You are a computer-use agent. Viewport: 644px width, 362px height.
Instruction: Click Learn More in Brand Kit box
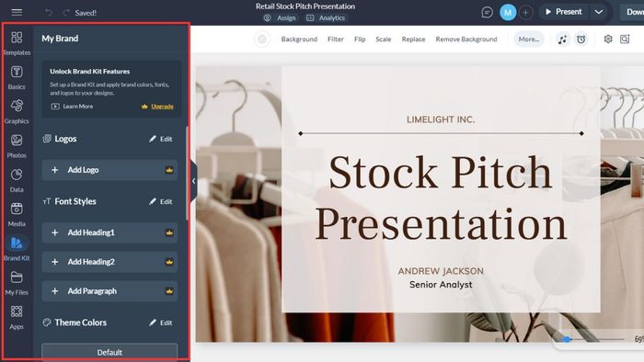[73, 107]
